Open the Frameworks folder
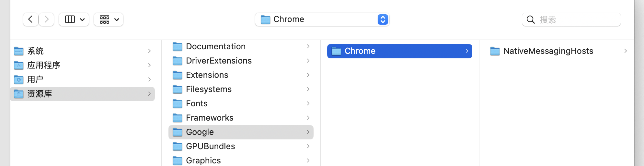Viewport: 644px width, 166px height. coord(210,118)
